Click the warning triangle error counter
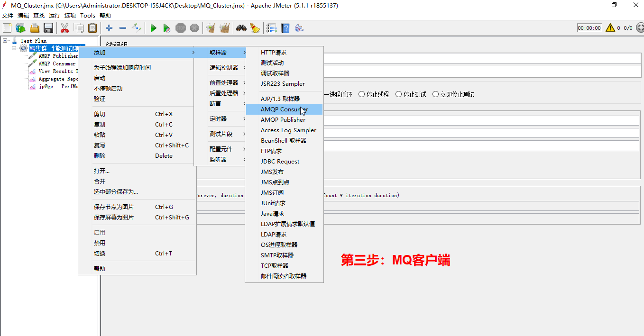 coord(610,27)
